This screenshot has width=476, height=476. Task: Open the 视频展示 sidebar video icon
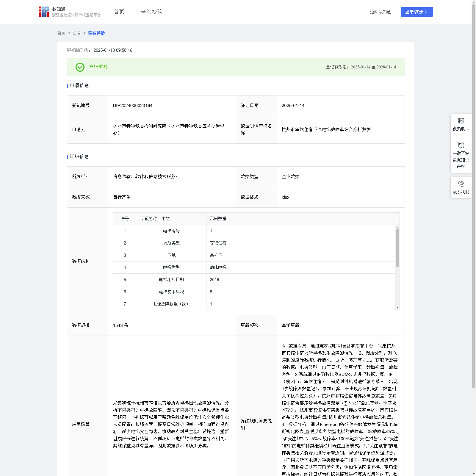tap(461, 121)
